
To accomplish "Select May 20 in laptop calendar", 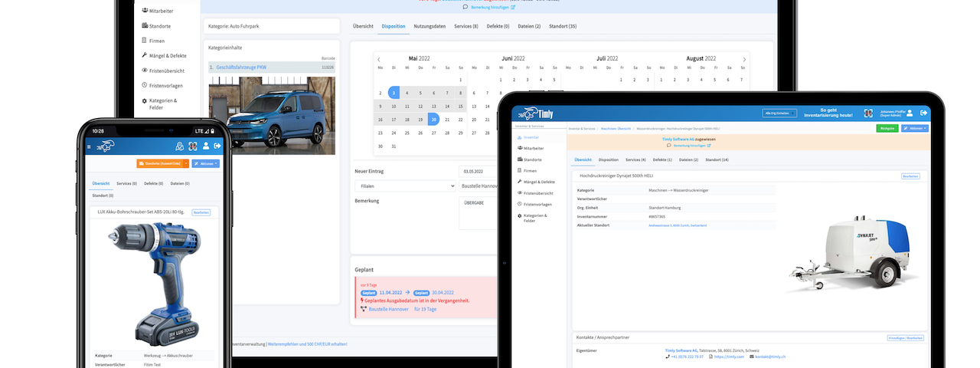I will coord(433,119).
